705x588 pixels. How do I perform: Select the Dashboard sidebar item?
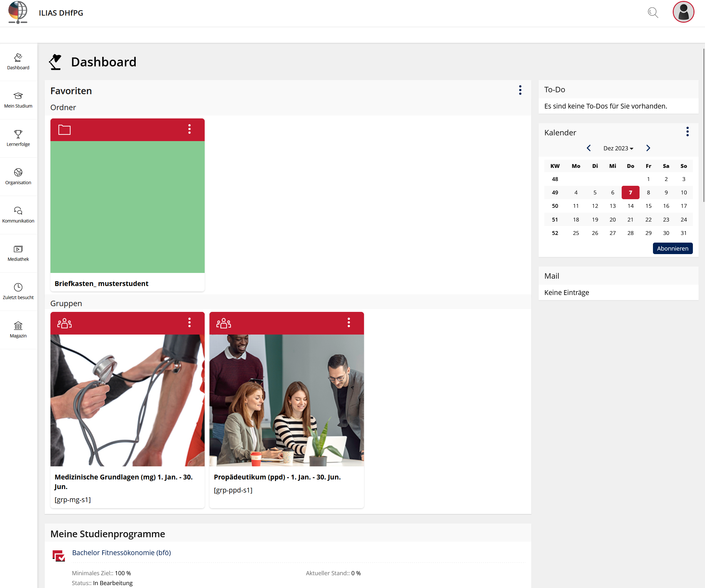click(x=18, y=62)
